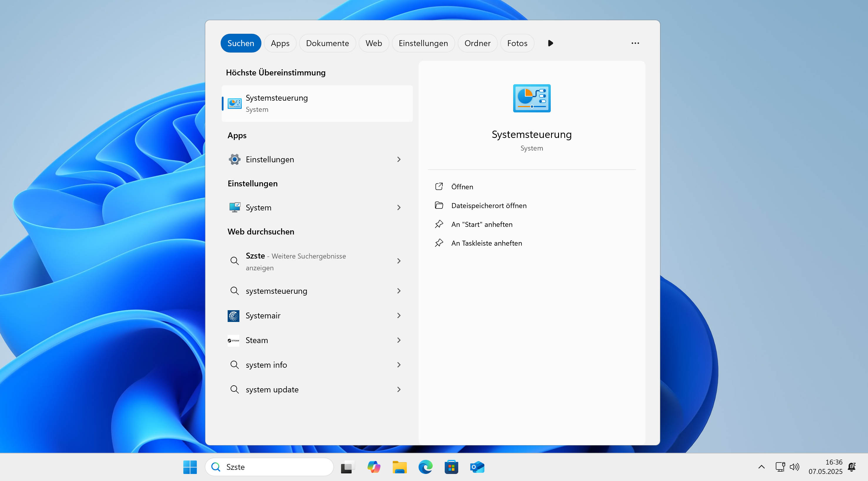The height and width of the screenshot is (481, 868).
Task: Open Microsoft Store from the taskbar
Action: (451, 467)
